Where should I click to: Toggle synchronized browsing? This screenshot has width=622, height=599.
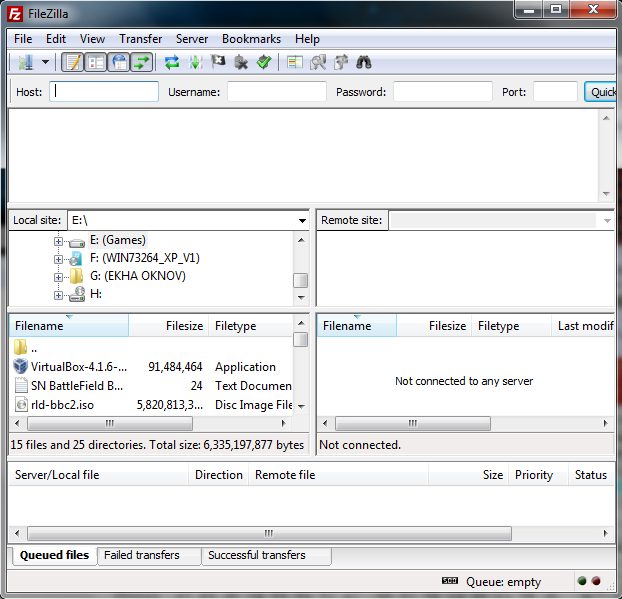(x=341, y=62)
